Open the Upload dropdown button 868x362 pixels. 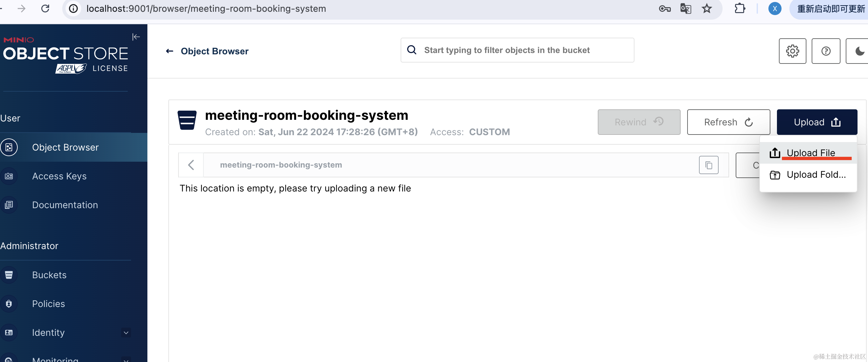click(x=817, y=122)
